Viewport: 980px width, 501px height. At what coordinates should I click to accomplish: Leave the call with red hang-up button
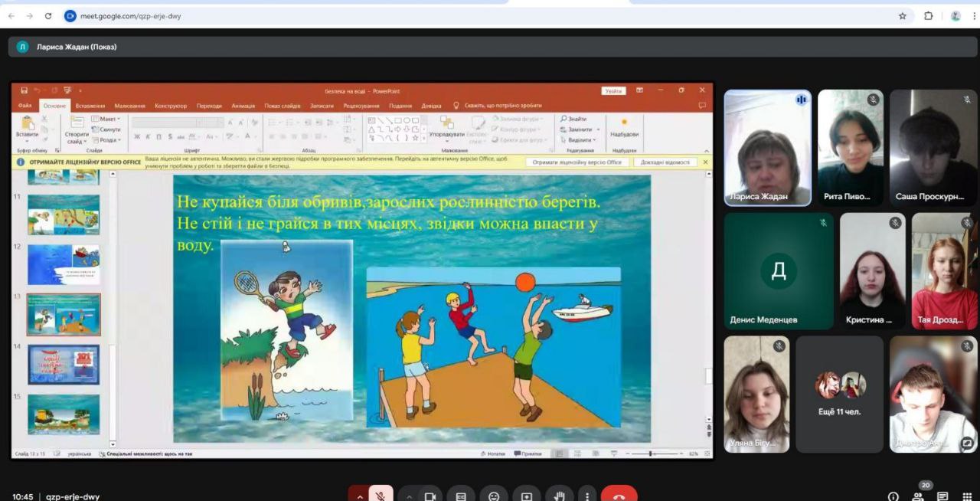[619, 496]
